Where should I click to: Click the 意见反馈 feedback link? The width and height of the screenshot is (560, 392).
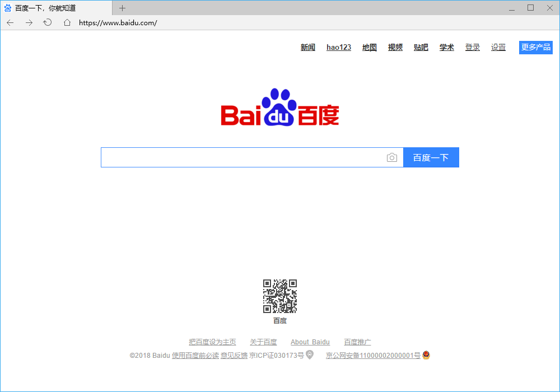click(x=234, y=355)
